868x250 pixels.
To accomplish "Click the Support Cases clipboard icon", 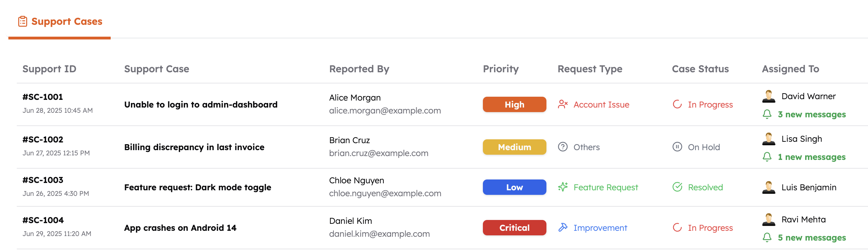I will 23,21.
